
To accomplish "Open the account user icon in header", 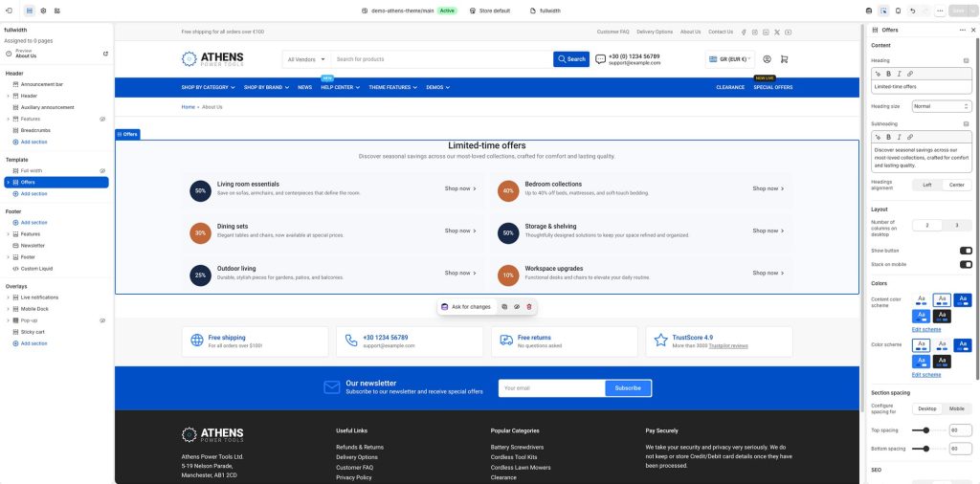I will [x=767, y=59].
